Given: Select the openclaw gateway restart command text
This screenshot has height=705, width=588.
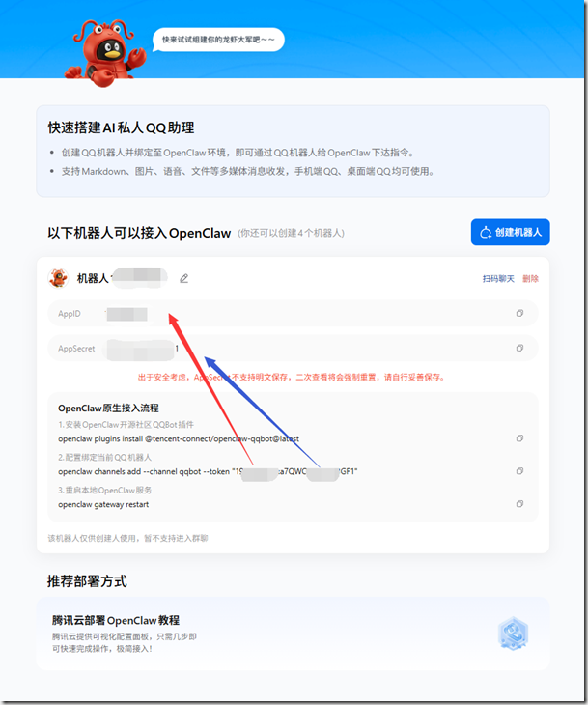Looking at the screenshot, I should tap(103, 504).
